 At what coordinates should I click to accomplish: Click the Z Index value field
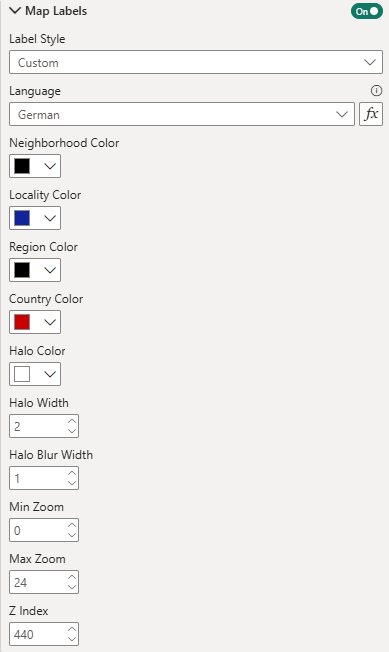[38, 634]
